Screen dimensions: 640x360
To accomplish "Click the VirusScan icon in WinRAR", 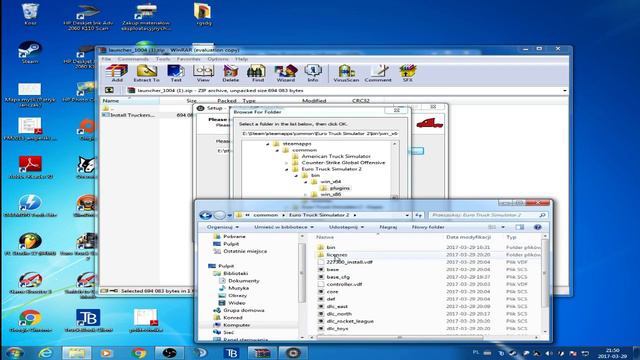I will pos(346,73).
